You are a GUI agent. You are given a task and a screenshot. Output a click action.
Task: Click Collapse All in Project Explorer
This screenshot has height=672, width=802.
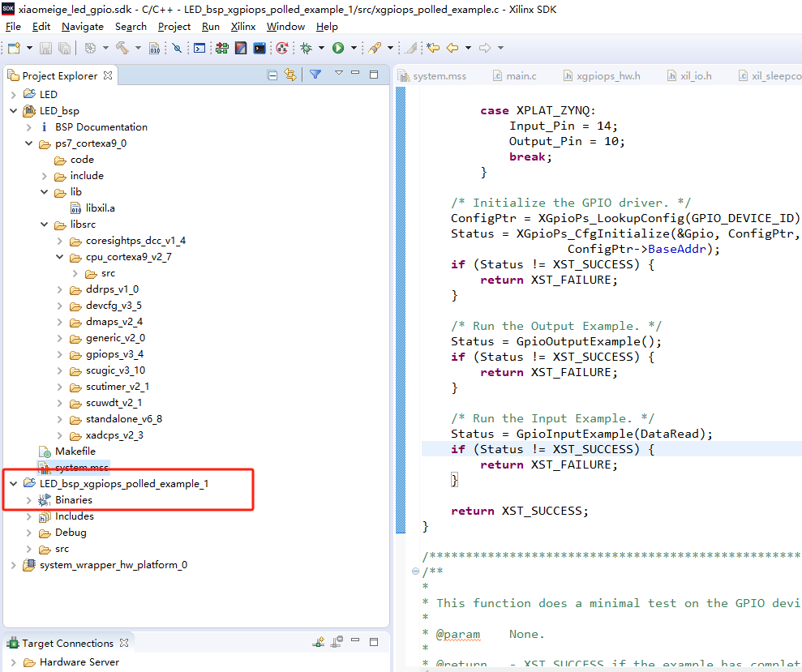[272, 75]
